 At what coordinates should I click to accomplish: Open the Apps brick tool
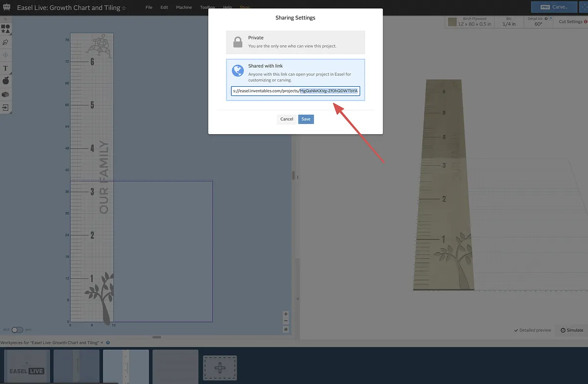click(5, 94)
